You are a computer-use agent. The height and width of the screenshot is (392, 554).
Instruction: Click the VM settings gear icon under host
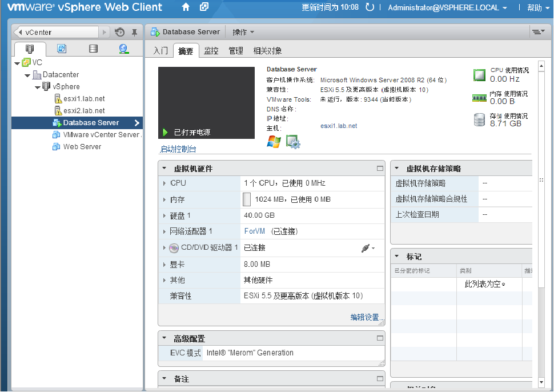click(x=293, y=142)
